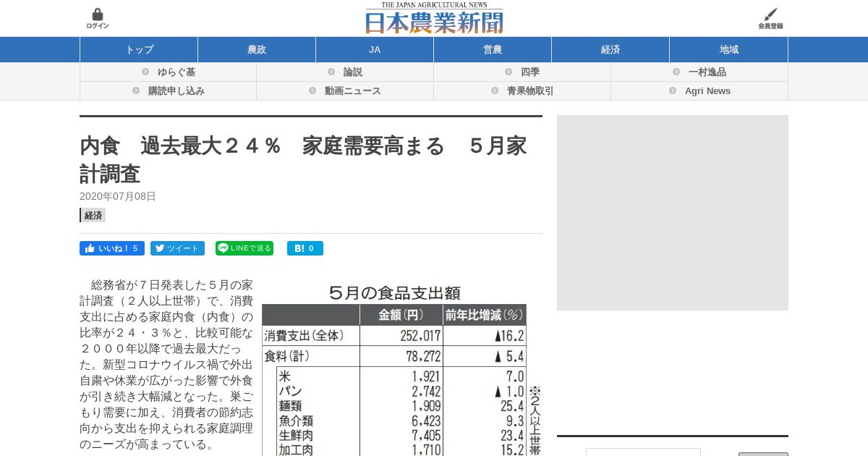Open the 日本農業新聞 logo homepage

click(x=434, y=18)
